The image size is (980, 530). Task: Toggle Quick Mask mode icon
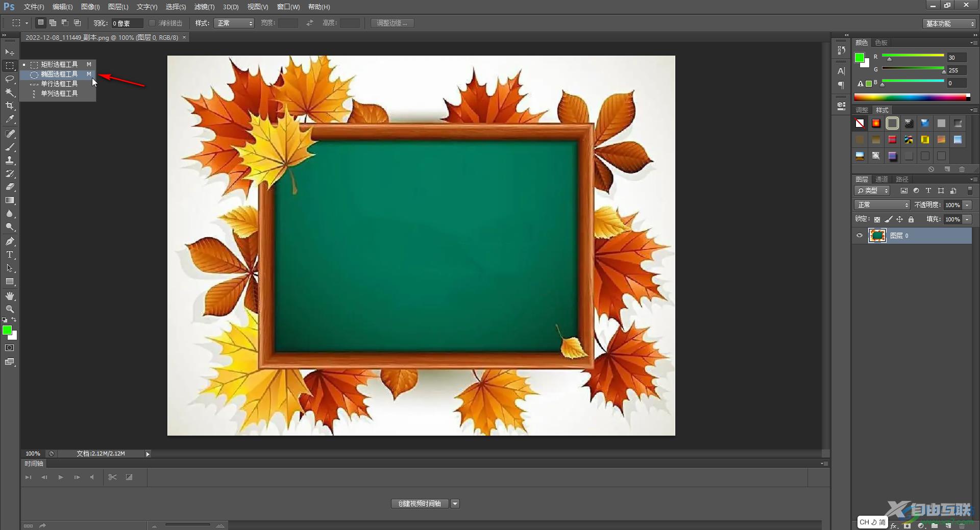(x=10, y=348)
